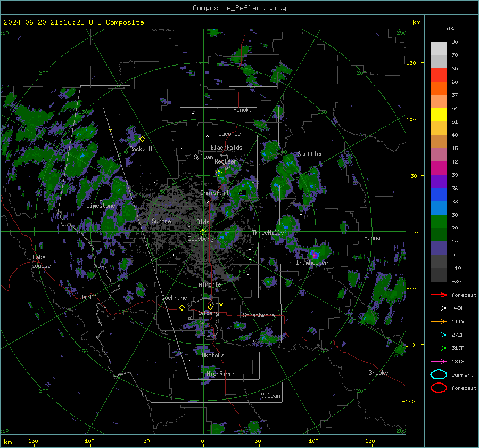Click the magenta 18TS arrow legend icon

pyautogui.click(x=439, y=362)
